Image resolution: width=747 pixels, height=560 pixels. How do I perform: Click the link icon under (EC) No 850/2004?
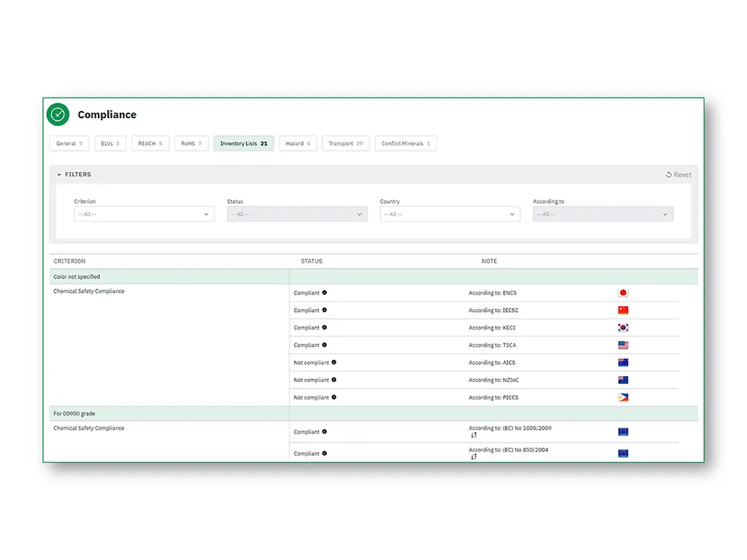473,456
